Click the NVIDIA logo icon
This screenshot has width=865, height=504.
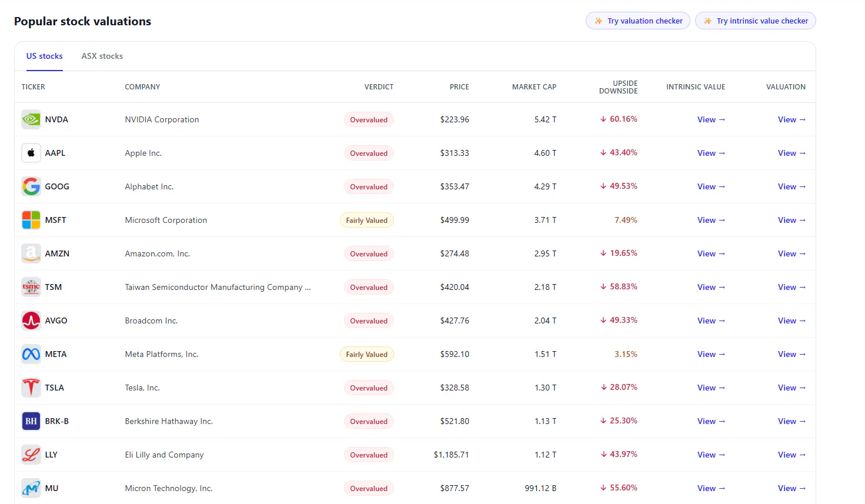[x=31, y=119]
